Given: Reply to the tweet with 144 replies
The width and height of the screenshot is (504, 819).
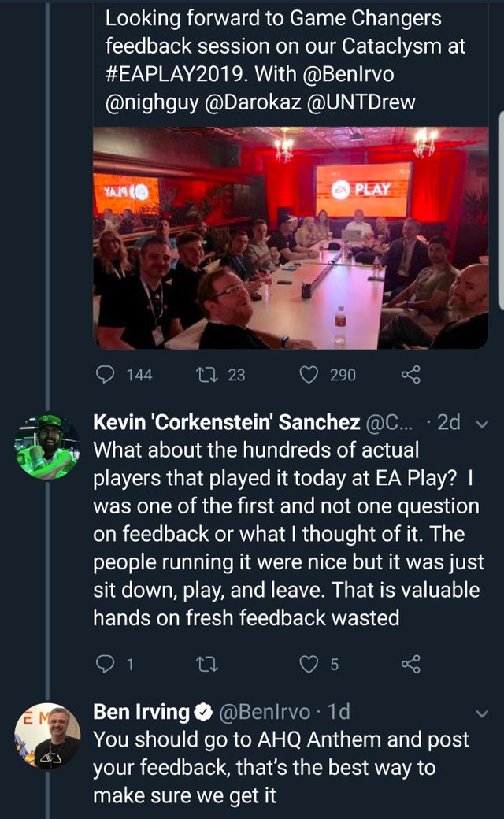Looking at the screenshot, I should (105, 375).
